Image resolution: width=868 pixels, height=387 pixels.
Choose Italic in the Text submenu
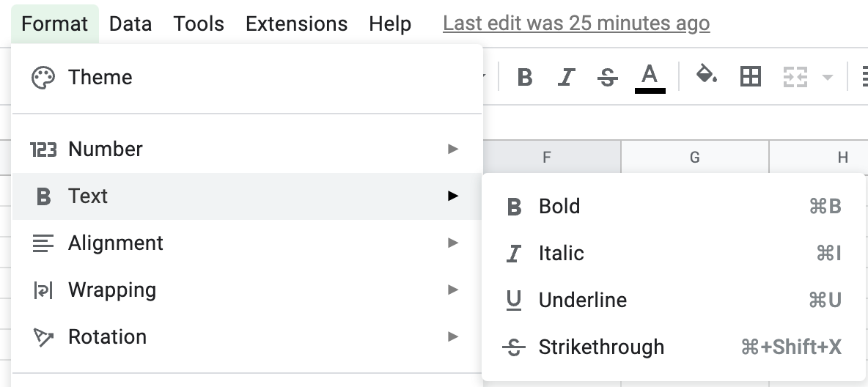(673, 254)
